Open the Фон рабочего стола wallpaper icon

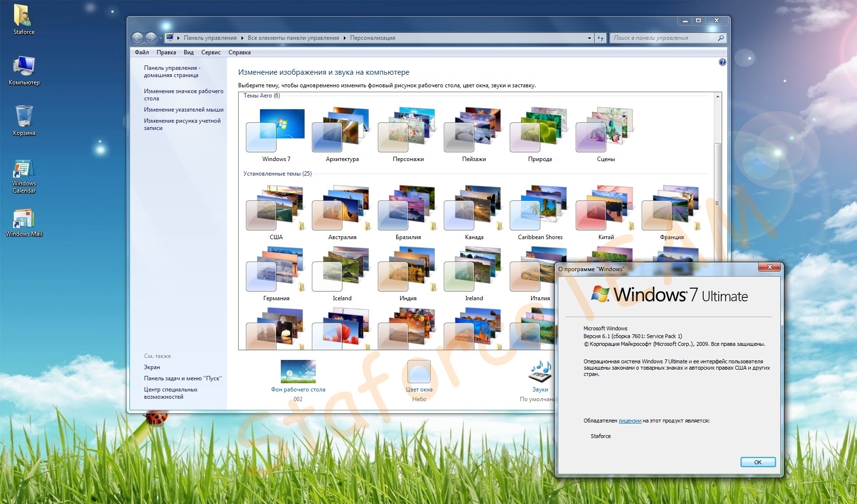(298, 372)
